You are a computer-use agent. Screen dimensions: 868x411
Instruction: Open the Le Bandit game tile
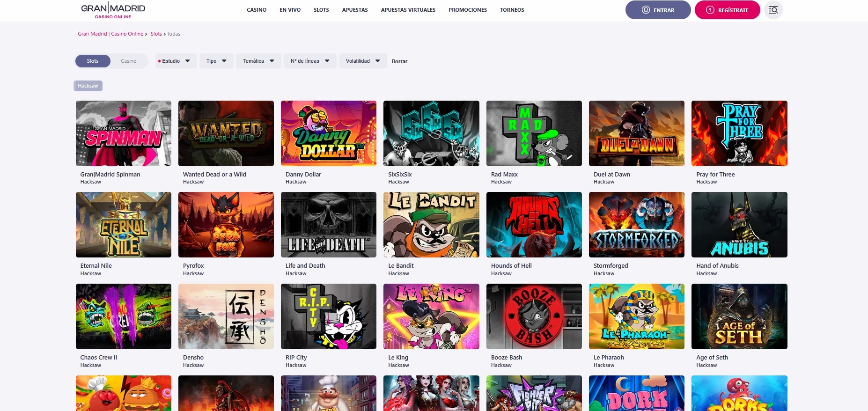431,225
